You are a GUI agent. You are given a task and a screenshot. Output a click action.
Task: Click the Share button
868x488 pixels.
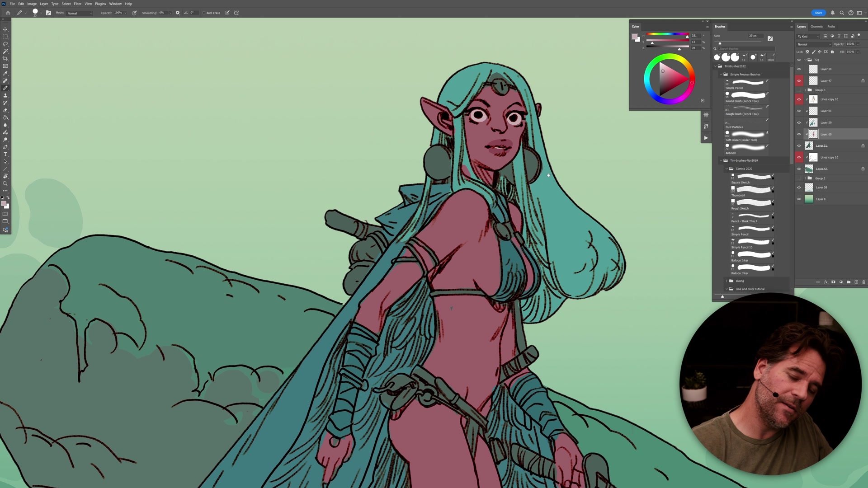click(x=818, y=13)
